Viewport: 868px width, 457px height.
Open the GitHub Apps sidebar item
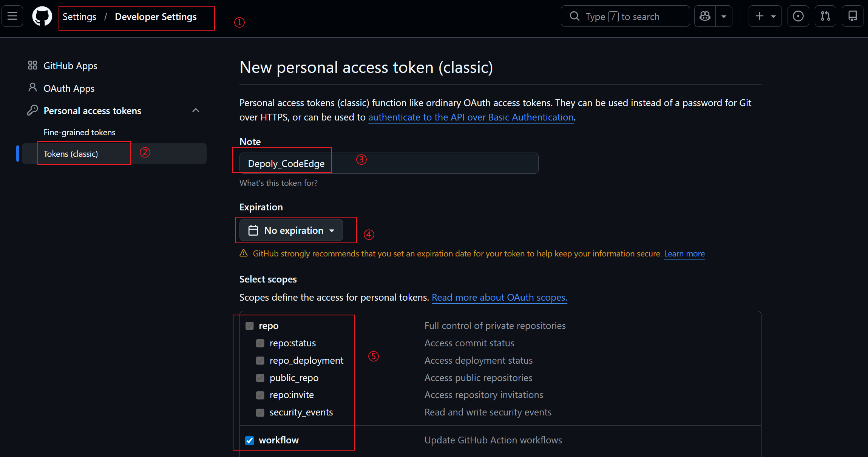click(x=70, y=66)
